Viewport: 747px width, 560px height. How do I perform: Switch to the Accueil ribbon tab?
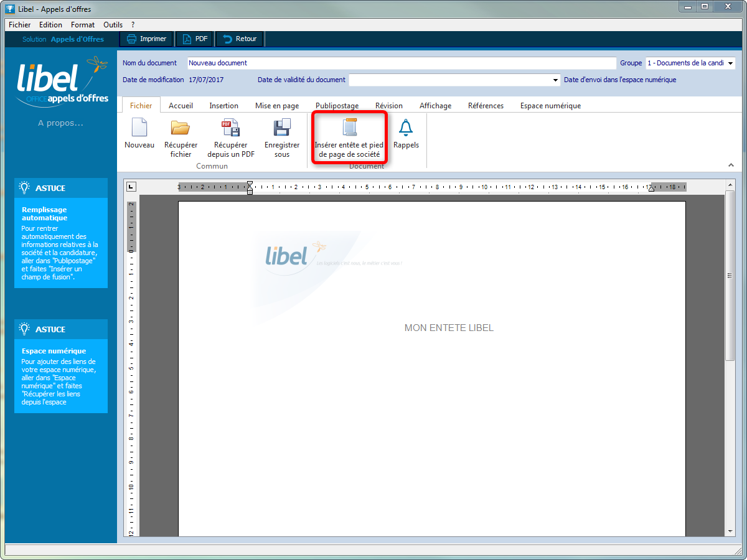point(181,106)
